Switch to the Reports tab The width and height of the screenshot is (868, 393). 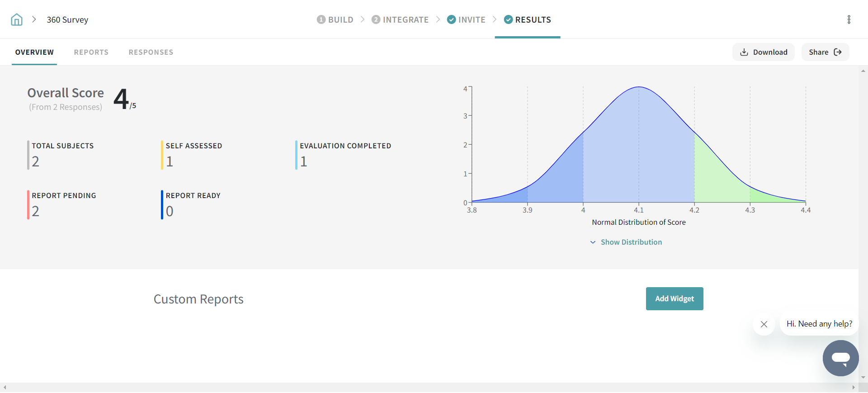click(x=91, y=52)
